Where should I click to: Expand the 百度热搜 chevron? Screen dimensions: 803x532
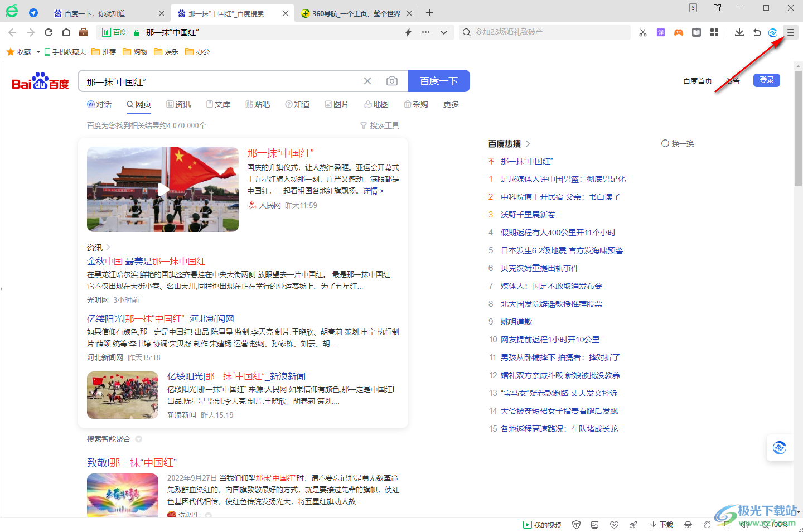(x=528, y=144)
